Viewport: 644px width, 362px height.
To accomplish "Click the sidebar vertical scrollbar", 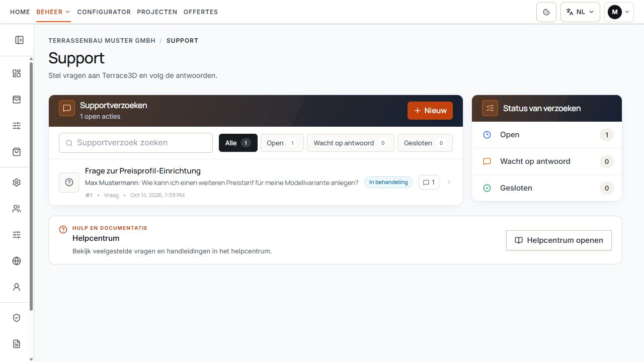I will [31, 186].
